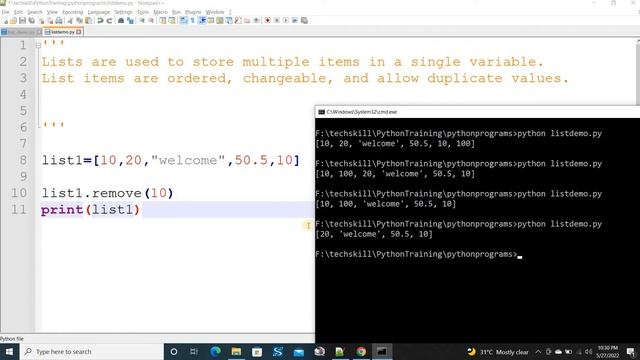Click the Redo toolbar icon
Viewport: 640px width, 360px height.
(x=109, y=20)
